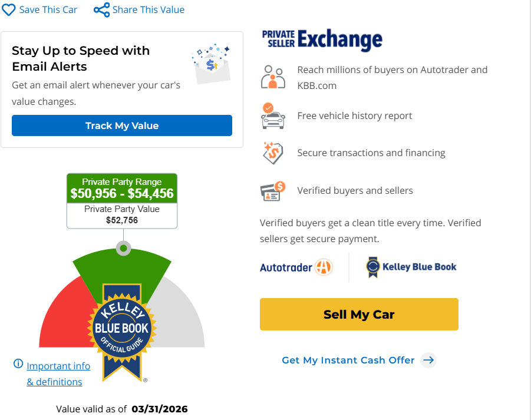The height and width of the screenshot is (420, 531).
Task: Click the Kelley Blue Book logo on right
Action: click(411, 267)
